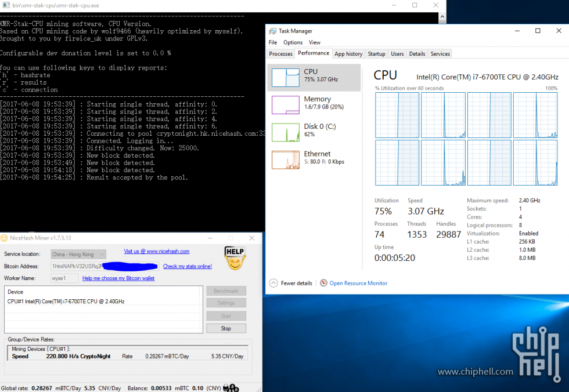Open the File menu in Task Manager
The image size is (569, 392).
pyautogui.click(x=273, y=42)
